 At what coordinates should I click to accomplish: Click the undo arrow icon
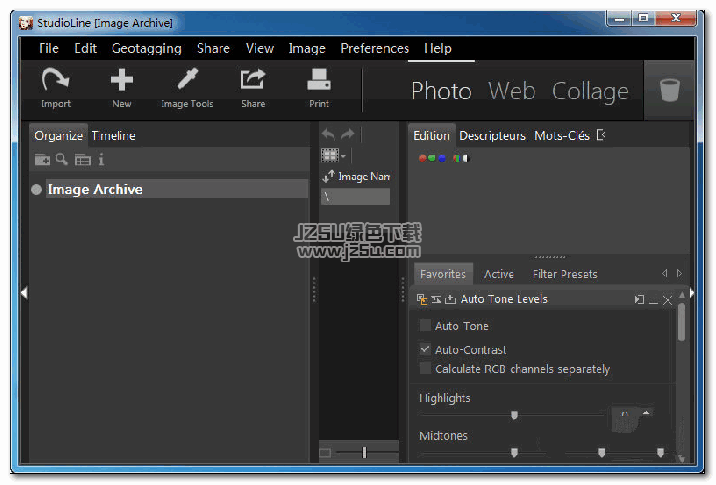[328, 134]
